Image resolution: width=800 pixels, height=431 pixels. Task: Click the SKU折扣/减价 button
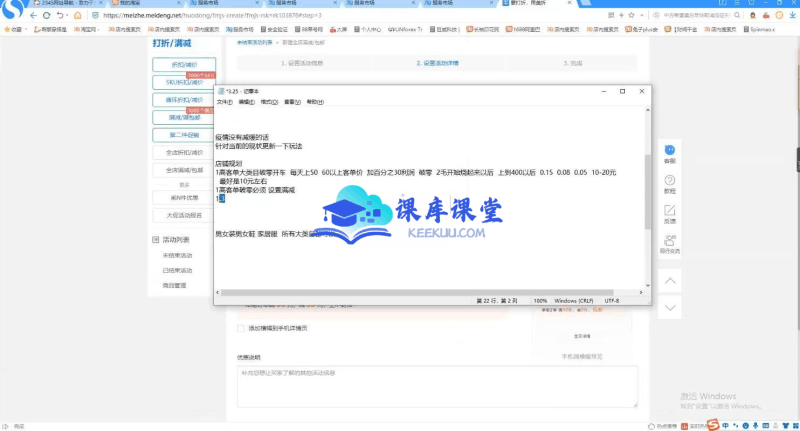184,82
